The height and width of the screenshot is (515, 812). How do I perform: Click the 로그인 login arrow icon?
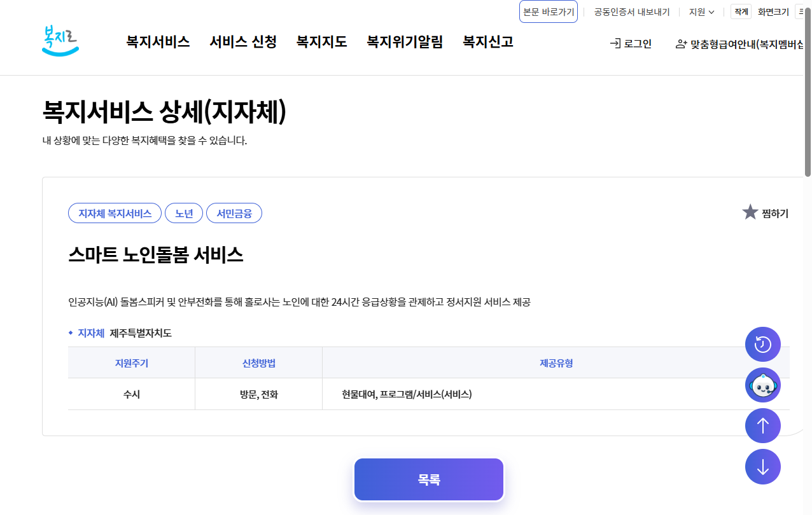[x=615, y=45]
